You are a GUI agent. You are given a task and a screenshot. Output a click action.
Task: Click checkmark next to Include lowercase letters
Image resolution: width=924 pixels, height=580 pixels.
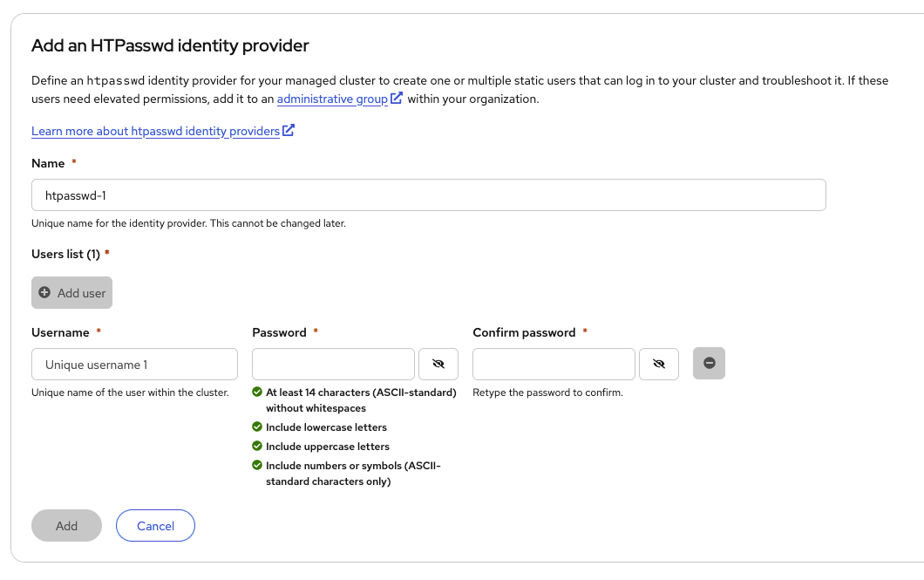pos(257,427)
